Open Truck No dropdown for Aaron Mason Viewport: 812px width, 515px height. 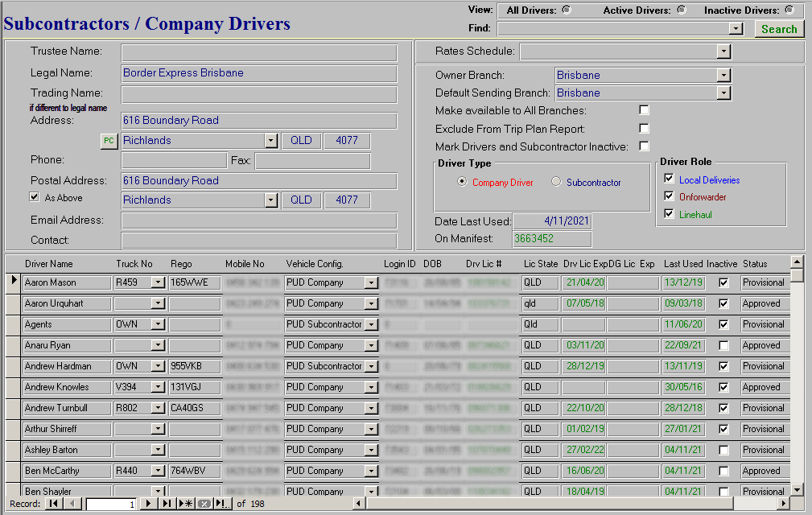pos(158,282)
